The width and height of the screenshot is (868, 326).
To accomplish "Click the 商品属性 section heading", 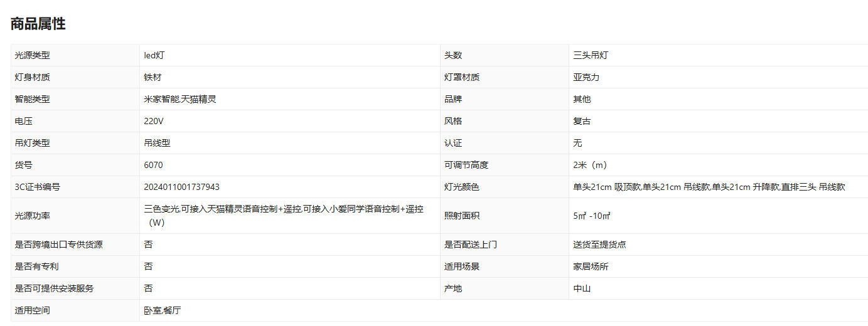I will 38,24.
